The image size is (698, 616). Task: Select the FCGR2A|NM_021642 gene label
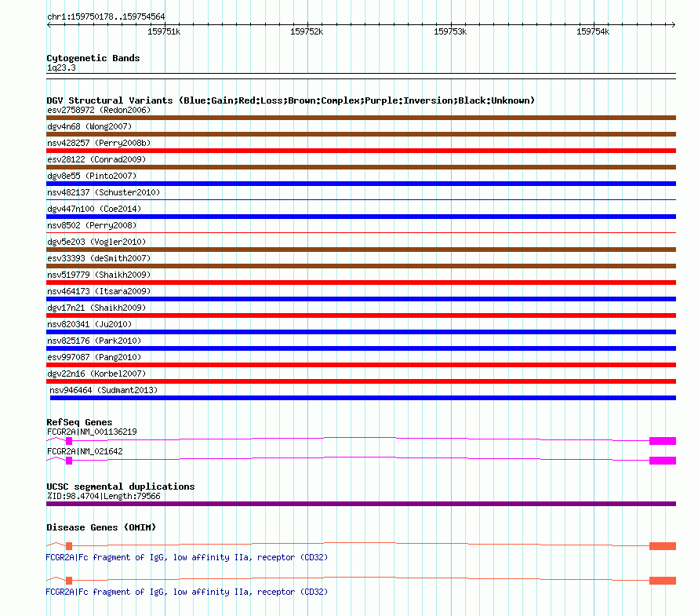click(85, 451)
